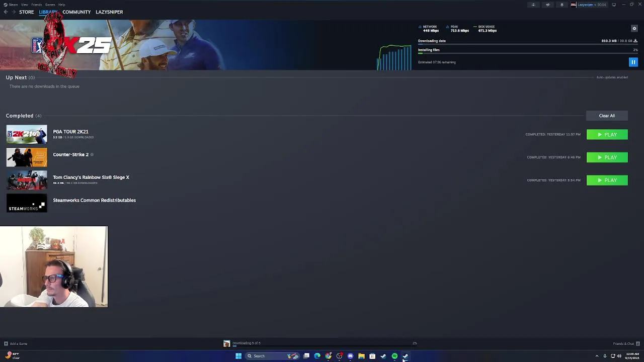Click the download icon beside 30.8 GB
The height and width of the screenshot is (362, 644).
coord(635,41)
